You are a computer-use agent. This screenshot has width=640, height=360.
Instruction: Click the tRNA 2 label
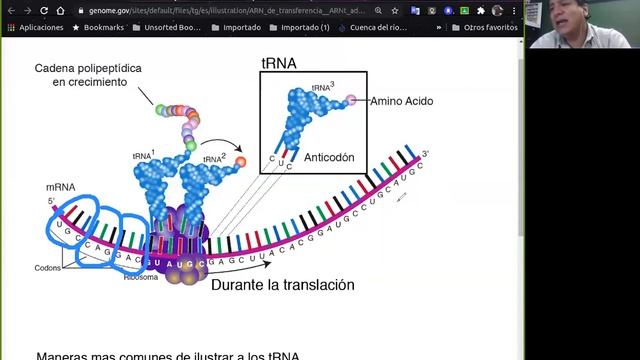pyautogui.click(x=214, y=158)
